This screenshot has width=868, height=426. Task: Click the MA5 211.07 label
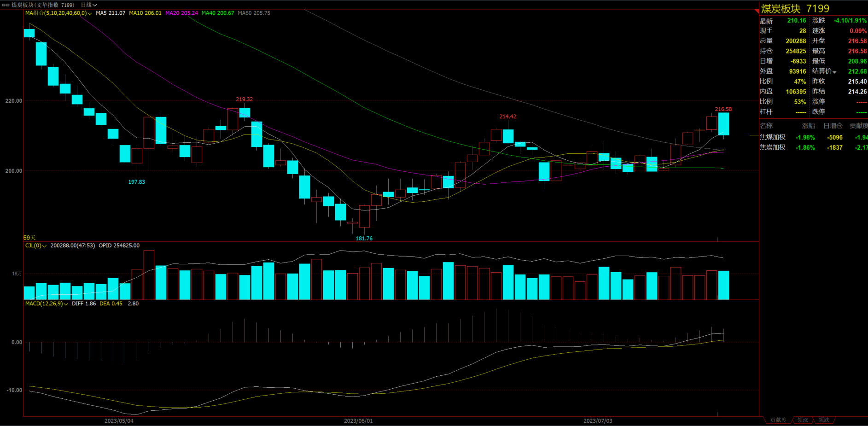click(x=111, y=13)
